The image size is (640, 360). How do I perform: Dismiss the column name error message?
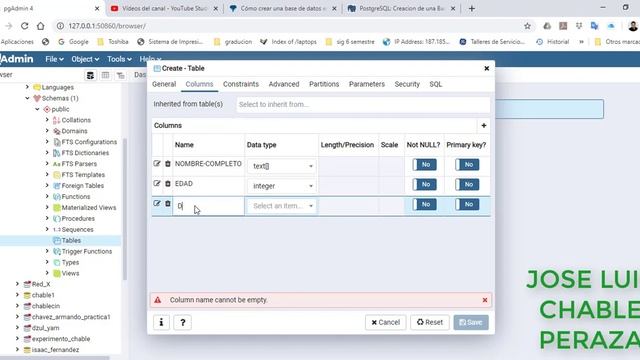485,300
